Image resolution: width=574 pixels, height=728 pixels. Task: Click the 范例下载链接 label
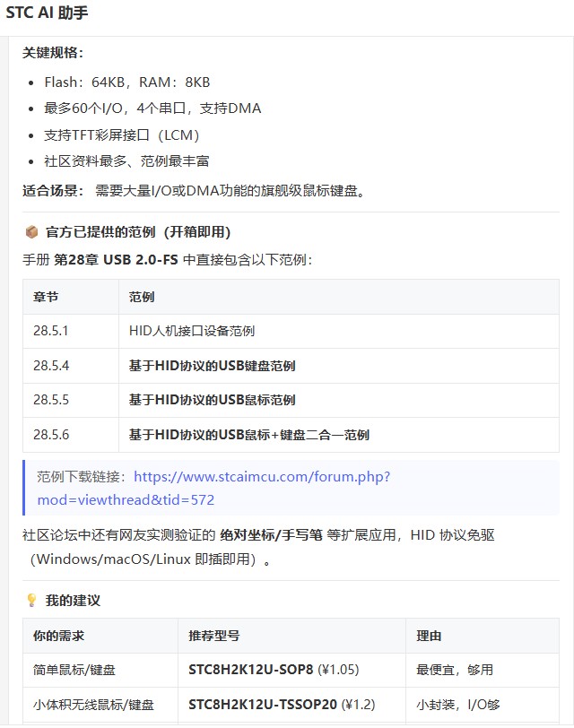(x=83, y=477)
